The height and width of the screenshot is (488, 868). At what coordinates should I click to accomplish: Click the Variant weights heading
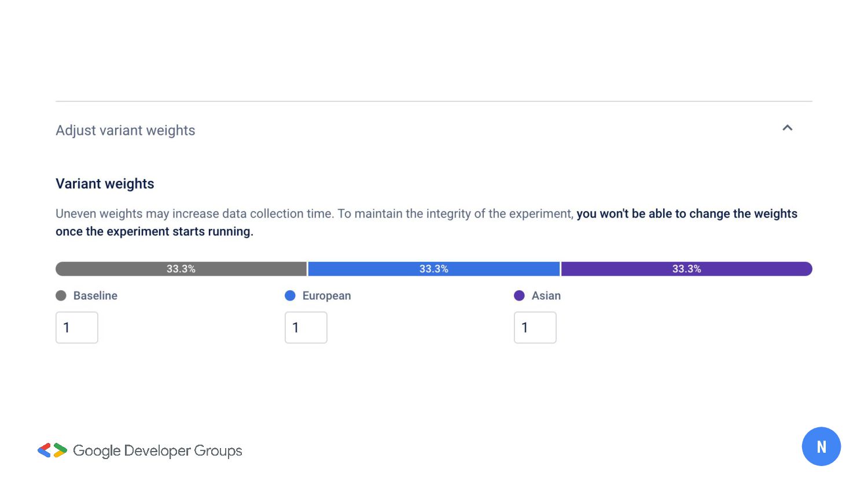(x=105, y=184)
